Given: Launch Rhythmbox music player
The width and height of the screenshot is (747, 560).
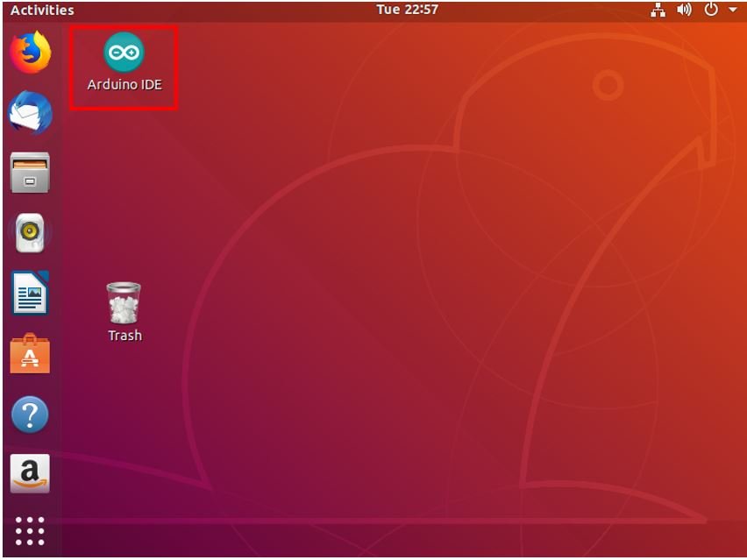Looking at the screenshot, I should click(x=30, y=233).
